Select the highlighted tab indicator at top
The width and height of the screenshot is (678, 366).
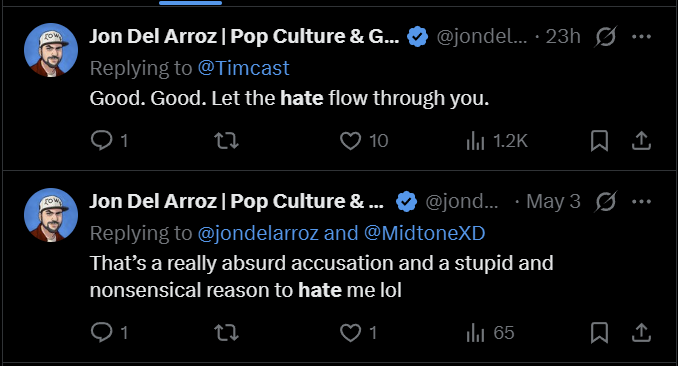click(190, 3)
